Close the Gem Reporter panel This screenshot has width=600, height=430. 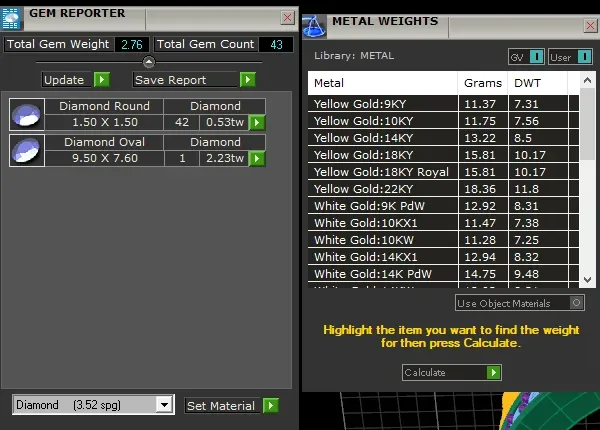[x=287, y=18]
